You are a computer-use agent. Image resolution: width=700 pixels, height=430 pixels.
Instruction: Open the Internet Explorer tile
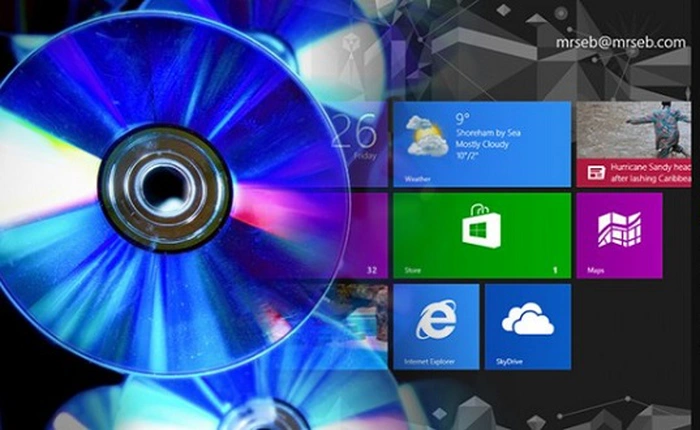tap(436, 327)
